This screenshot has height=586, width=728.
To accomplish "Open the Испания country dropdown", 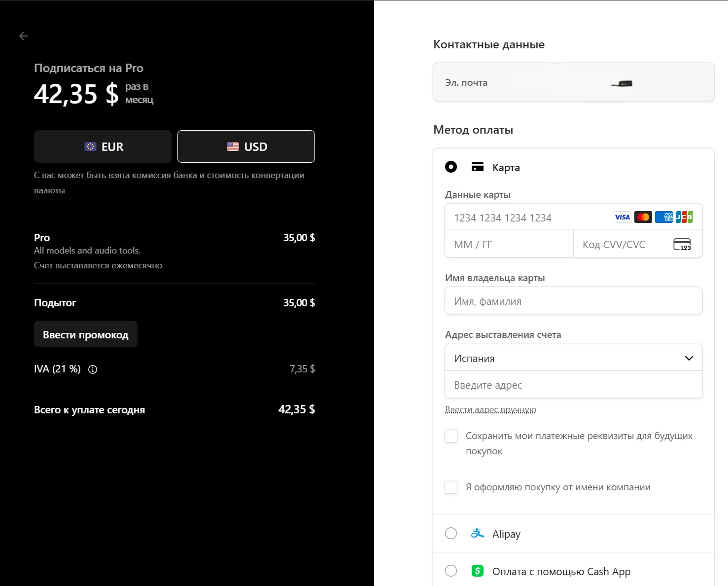I will (574, 358).
